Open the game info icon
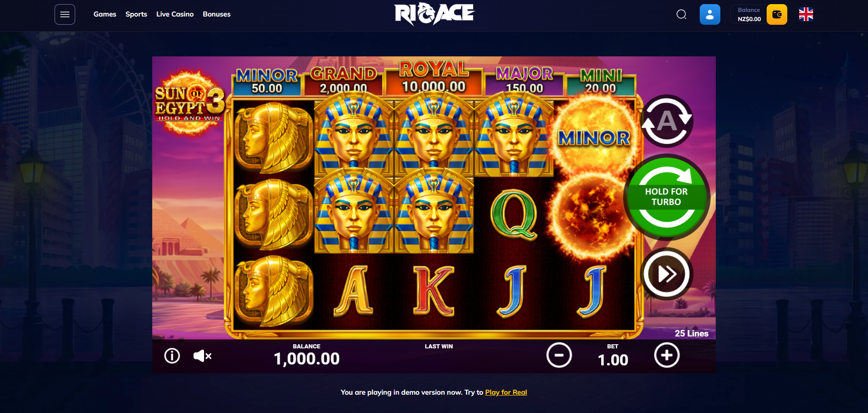This screenshot has height=413, width=868. (172, 356)
